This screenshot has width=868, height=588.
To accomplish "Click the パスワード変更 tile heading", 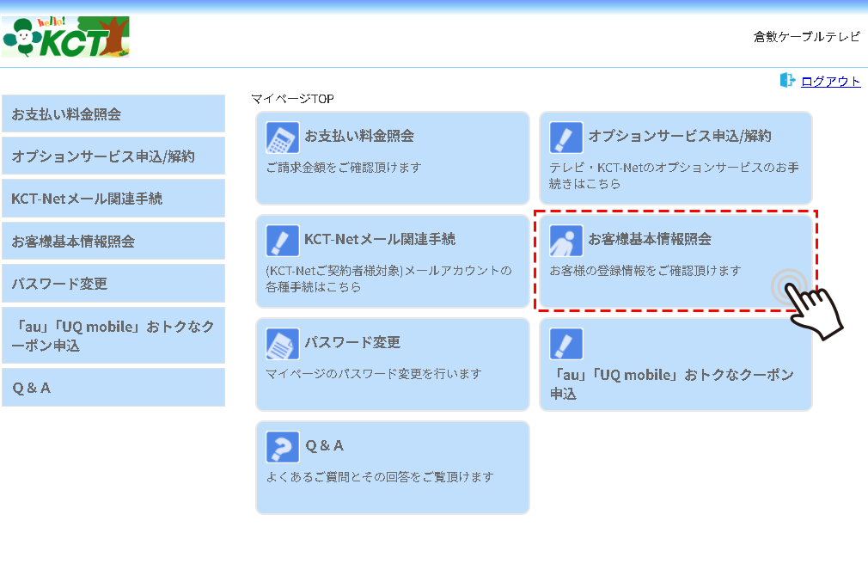I will pyautogui.click(x=352, y=342).
